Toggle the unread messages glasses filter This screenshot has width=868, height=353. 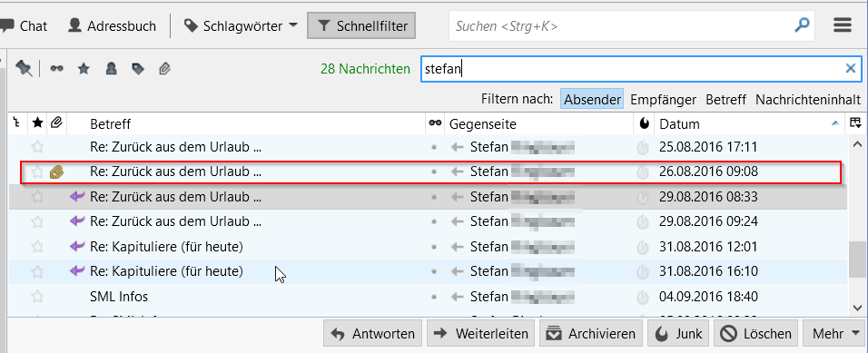click(x=56, y=69)
